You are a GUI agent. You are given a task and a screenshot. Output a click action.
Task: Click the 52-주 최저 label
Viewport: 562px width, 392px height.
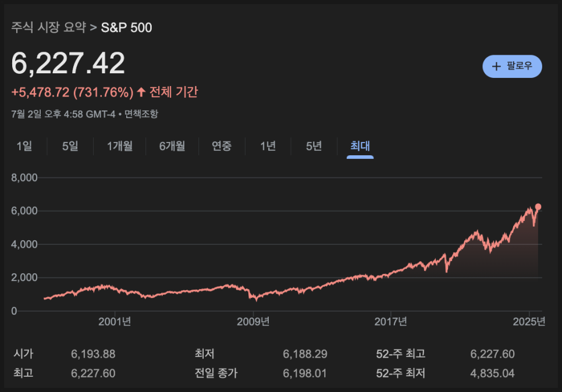(401, 373)
